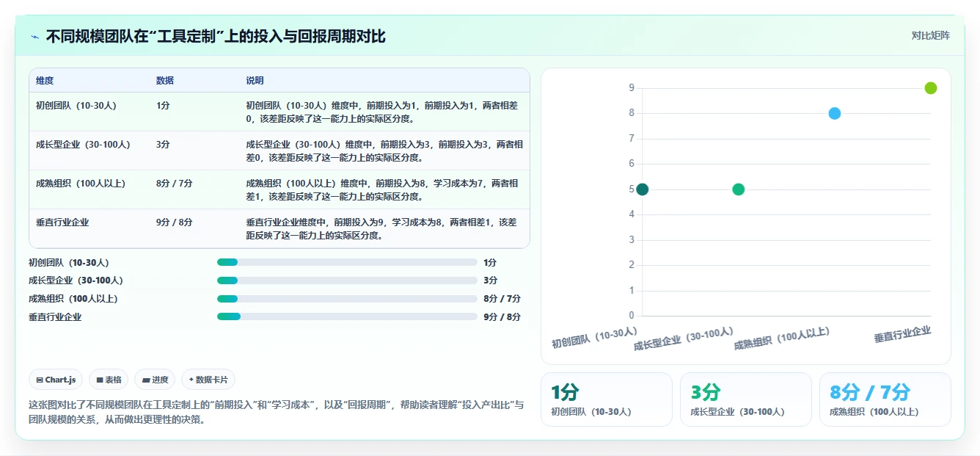Click the 维度 column header
Image resolution: width=980 pixels, height=456 pixels.
tap(45, 81)
